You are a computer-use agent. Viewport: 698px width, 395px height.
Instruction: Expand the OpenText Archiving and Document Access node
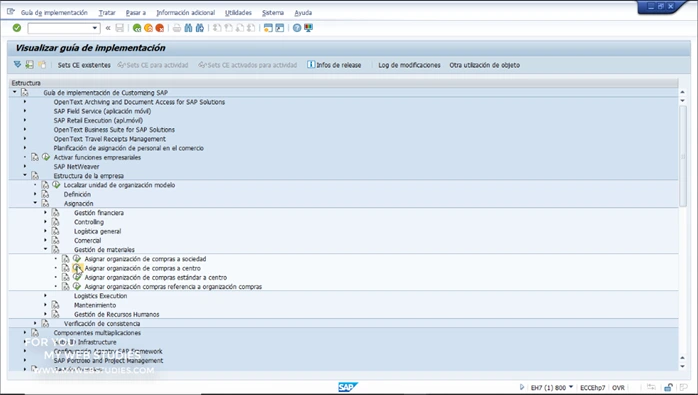[x=25, y=102]
